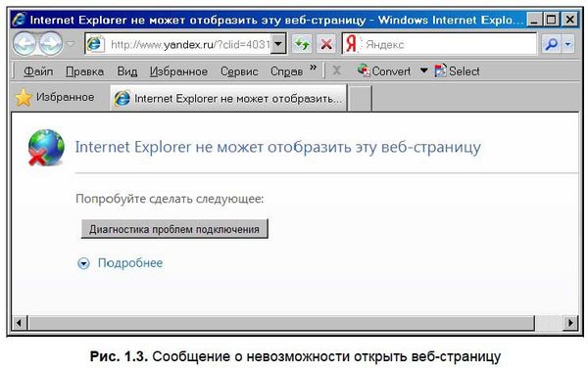This screenshot has height=370, width=588.
Task: Open the Вид menu
Action: (127, 71)
